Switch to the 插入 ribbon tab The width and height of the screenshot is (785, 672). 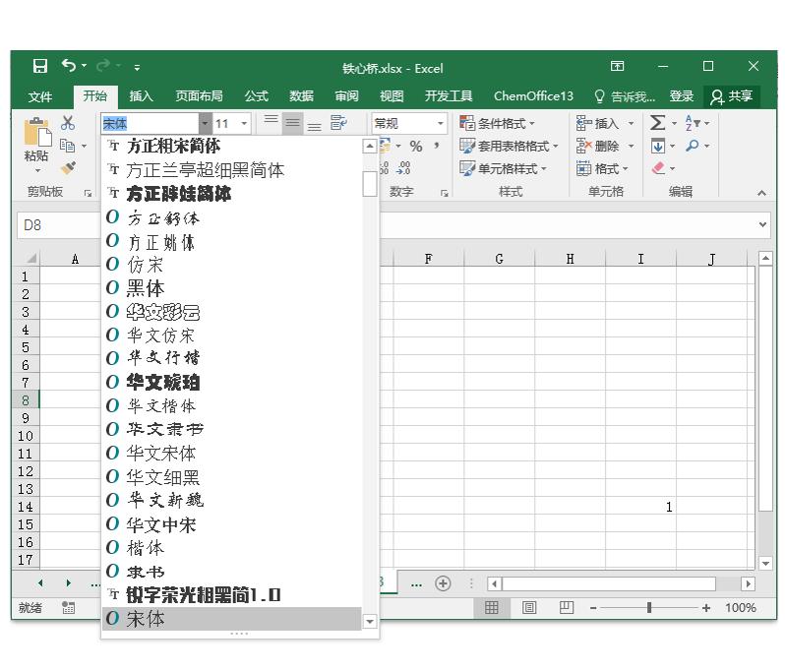[141, 96]
